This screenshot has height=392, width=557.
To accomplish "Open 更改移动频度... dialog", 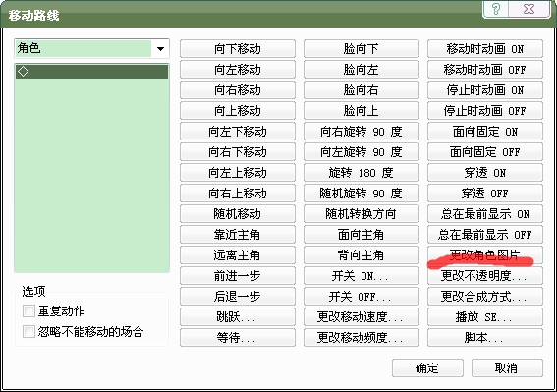I will click(362, 337).
